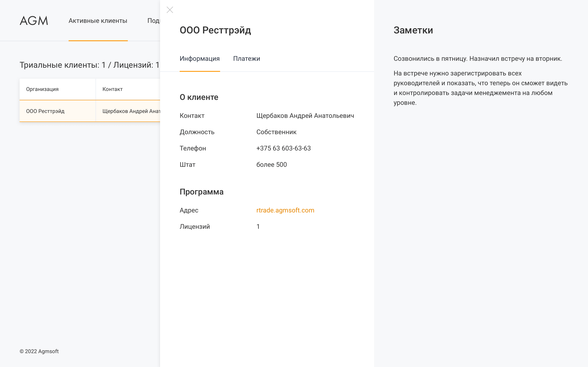
Task: Open the partially hidden second navigation tab
Action: click(154, 21)
